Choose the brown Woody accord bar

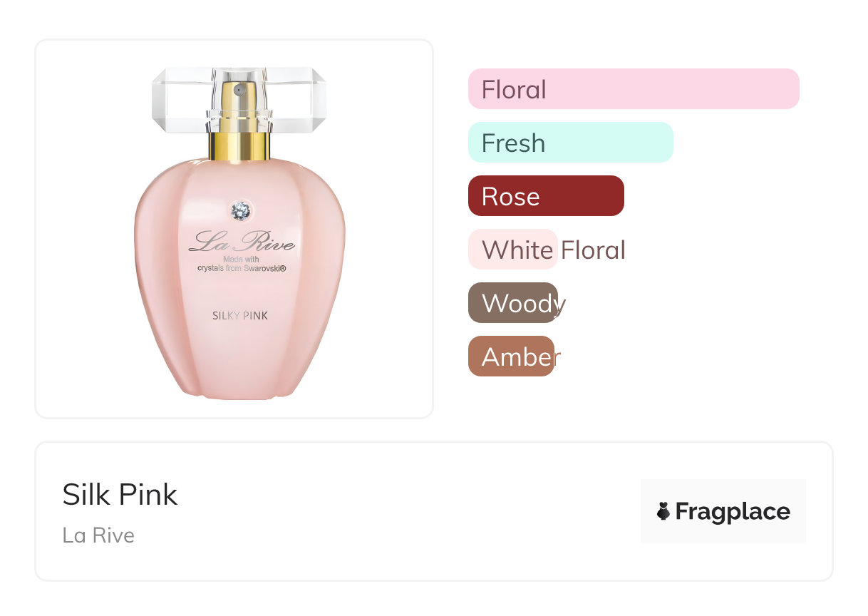(513, 303)
